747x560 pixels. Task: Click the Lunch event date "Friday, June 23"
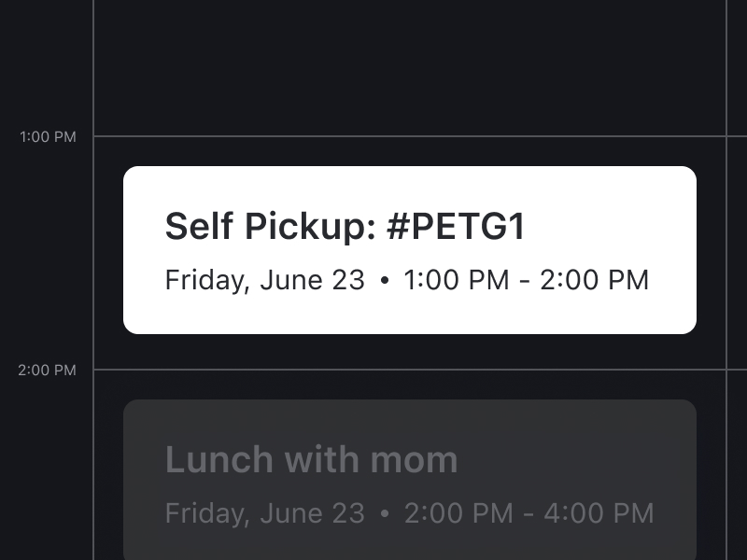coord(264,513)
